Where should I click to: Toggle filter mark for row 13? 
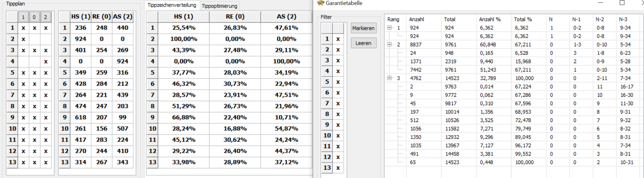click(x=338, y=168)
